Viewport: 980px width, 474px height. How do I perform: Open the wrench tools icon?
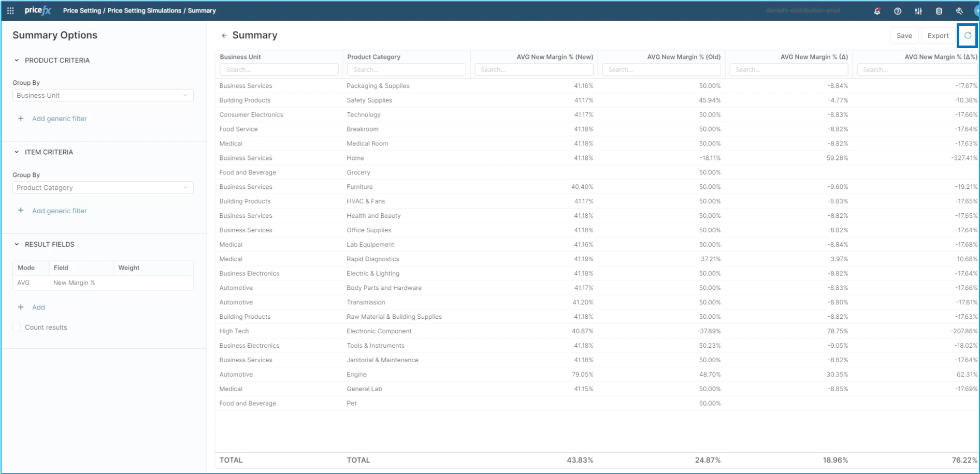click(959, 11)
